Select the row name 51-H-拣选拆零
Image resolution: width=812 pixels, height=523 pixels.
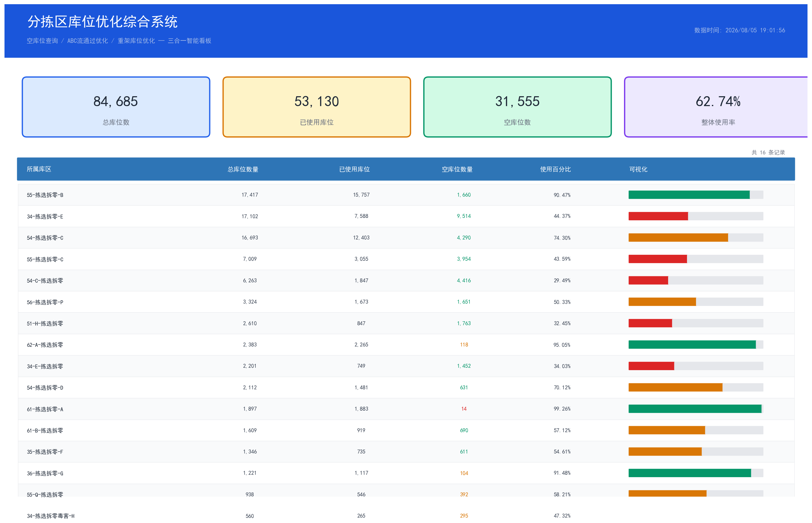pyautogui.click(x=45, y=323)
